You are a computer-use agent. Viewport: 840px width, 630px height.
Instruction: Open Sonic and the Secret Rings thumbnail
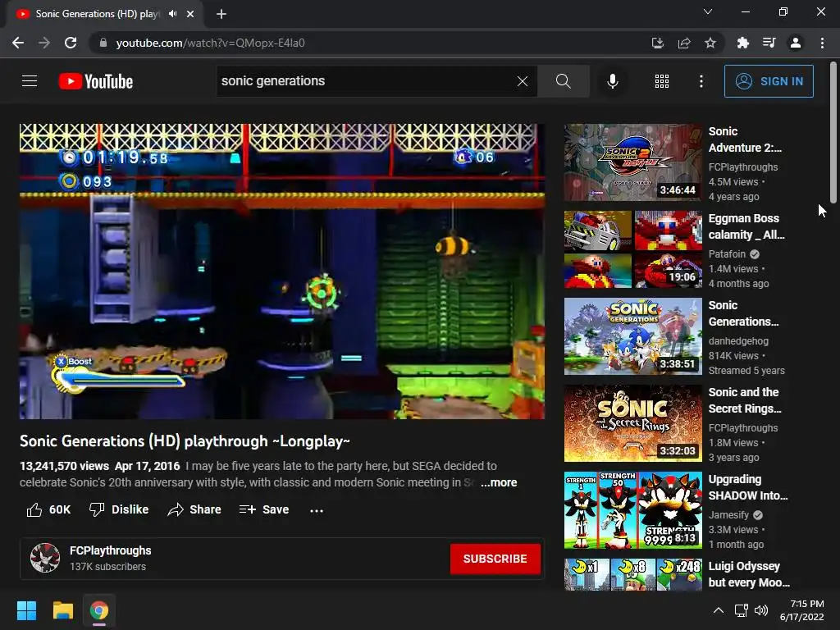(x=632, y=423)
